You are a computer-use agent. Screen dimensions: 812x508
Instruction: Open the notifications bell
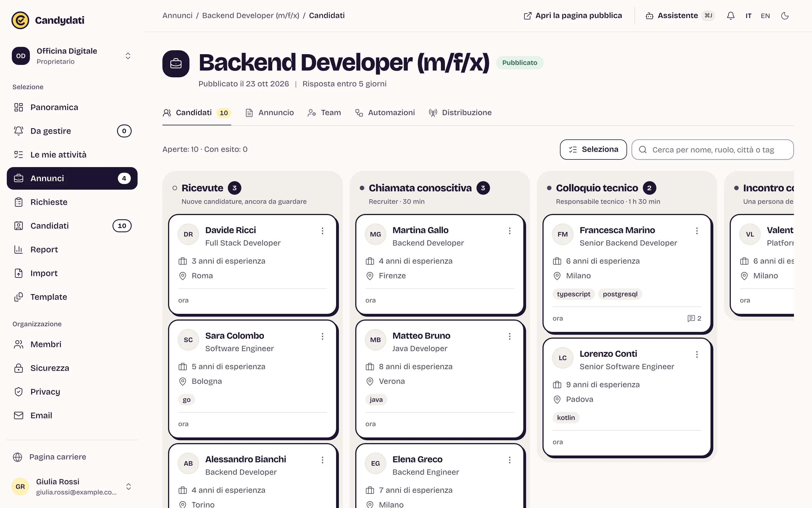731,16
